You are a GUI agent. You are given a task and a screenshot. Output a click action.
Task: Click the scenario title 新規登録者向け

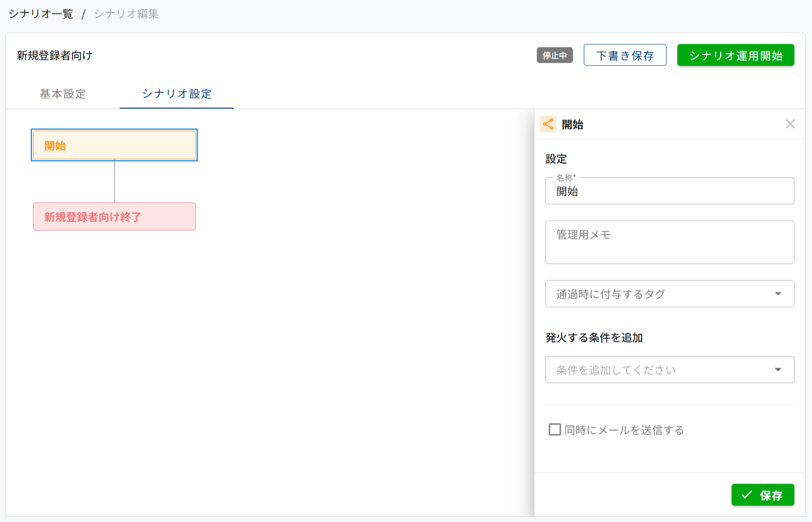tap(55, 56)
